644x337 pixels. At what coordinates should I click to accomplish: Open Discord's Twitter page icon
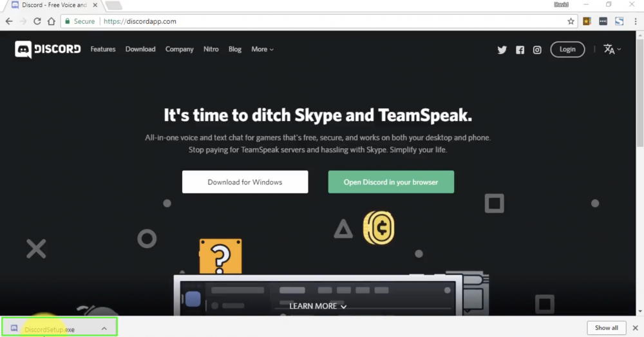(x=502, y=50)
